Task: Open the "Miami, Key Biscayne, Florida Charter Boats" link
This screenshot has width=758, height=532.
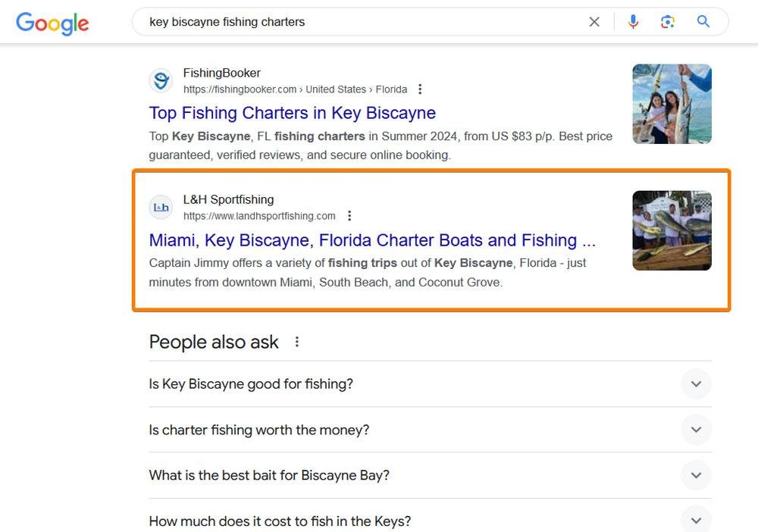Action: [372, 240]
